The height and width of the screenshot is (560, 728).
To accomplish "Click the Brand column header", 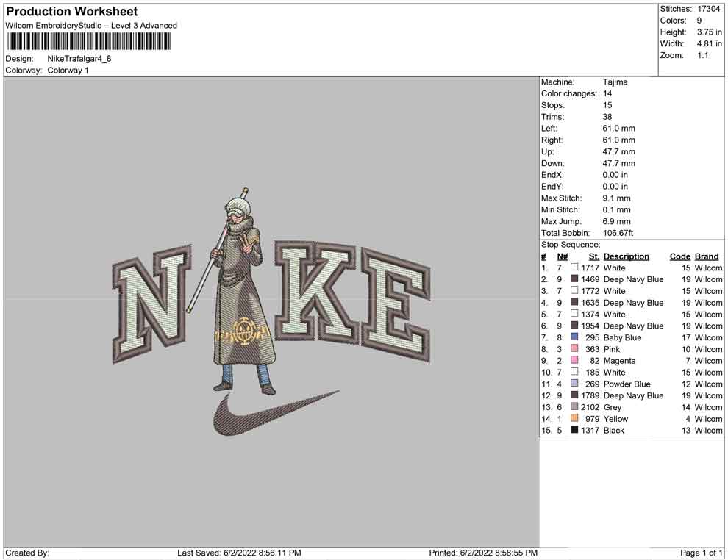I will pos(706,256).
